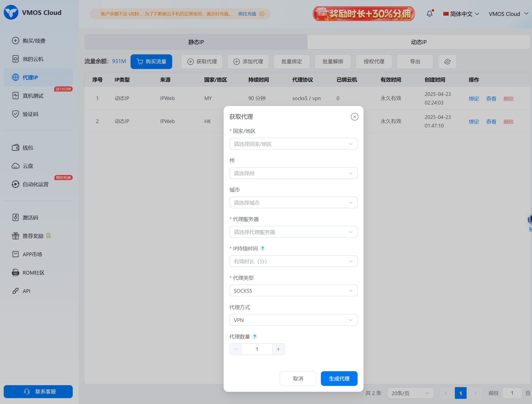Click the 联系客服 button
The width and height of the screenshot is (532, 404).
tap(38, 392)
